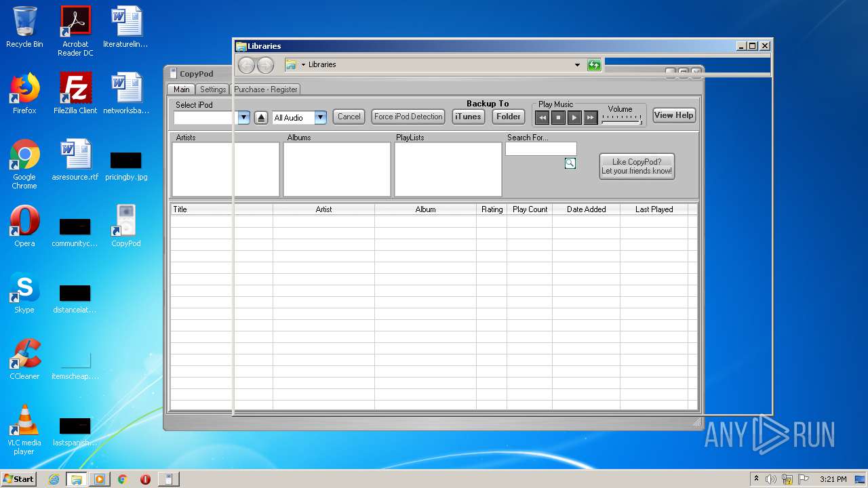Click Like CopyPod friends button

(637, 166)
